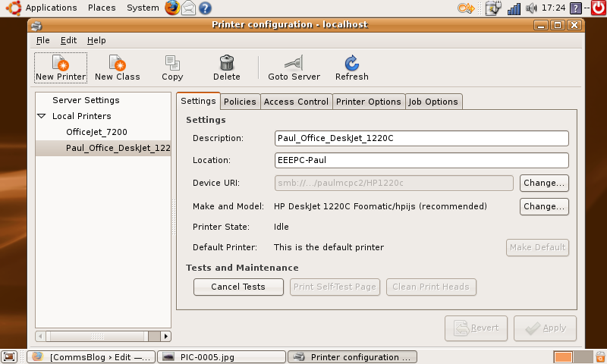Click the red power shutdown icon

(x=599, y=8)
